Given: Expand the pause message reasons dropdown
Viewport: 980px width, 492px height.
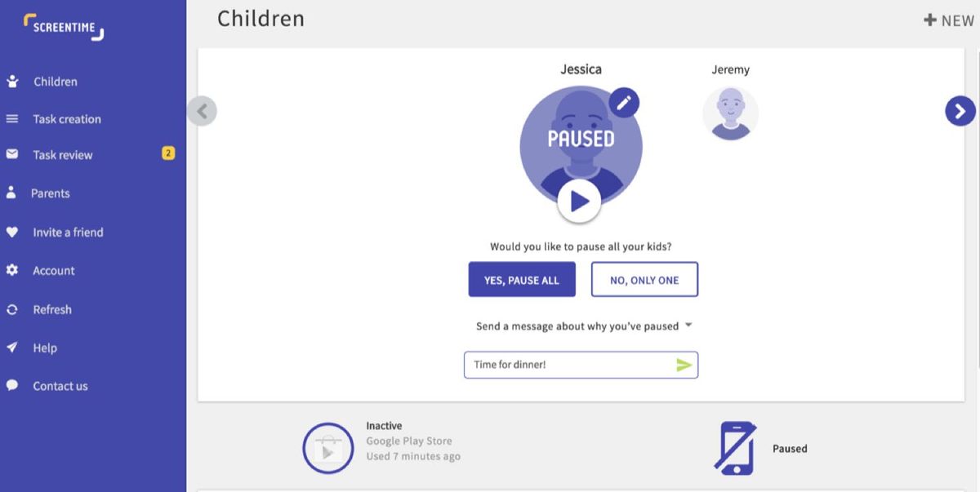Looking at the screenshot, I should [687, 326].
